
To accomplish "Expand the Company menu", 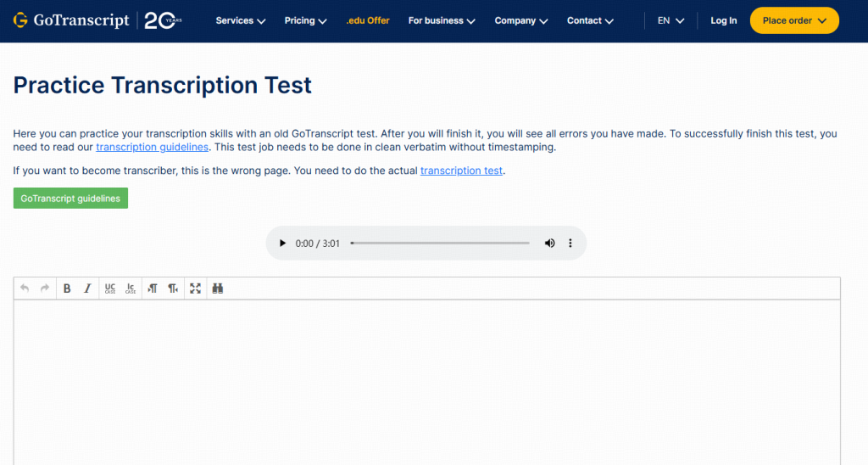I will pyautogui.click(x=521, y=20).
